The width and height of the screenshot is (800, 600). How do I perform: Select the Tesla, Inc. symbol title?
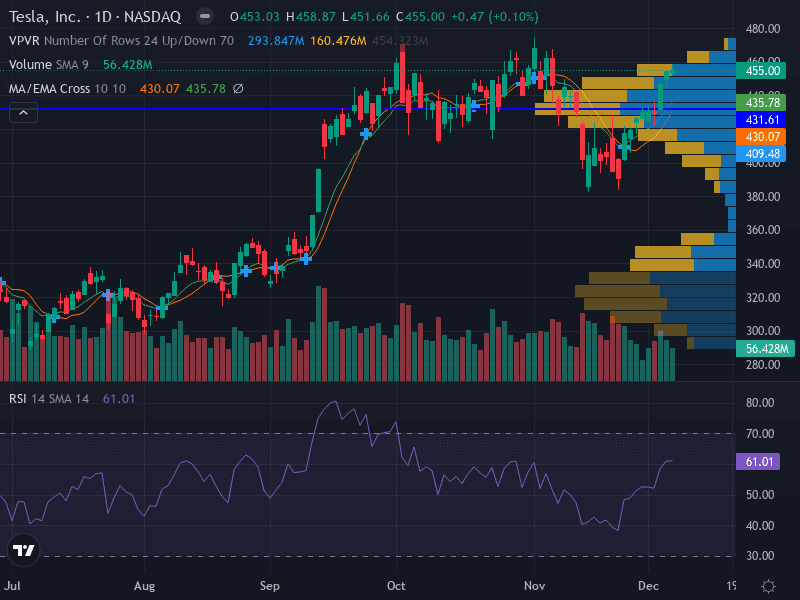pyautogui.click(x=95, y=17)
